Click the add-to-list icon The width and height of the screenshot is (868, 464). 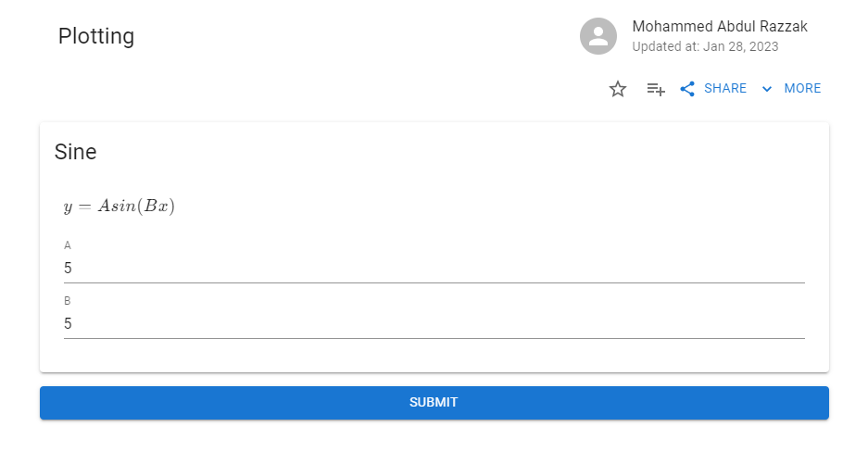click(x=656, y=89)
